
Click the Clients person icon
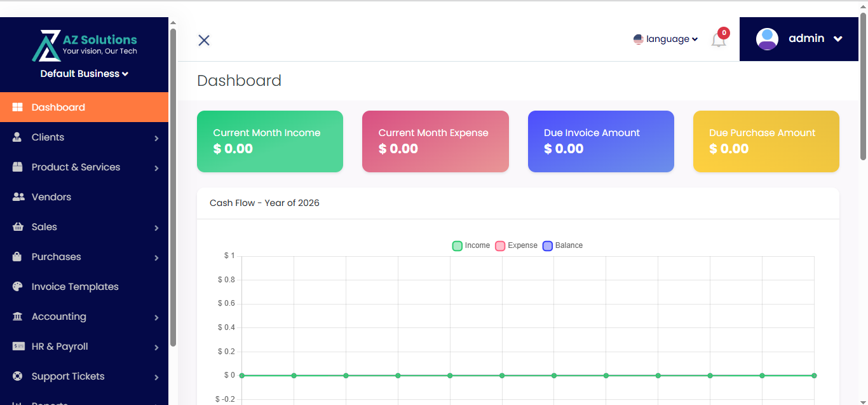coord(17,137)
